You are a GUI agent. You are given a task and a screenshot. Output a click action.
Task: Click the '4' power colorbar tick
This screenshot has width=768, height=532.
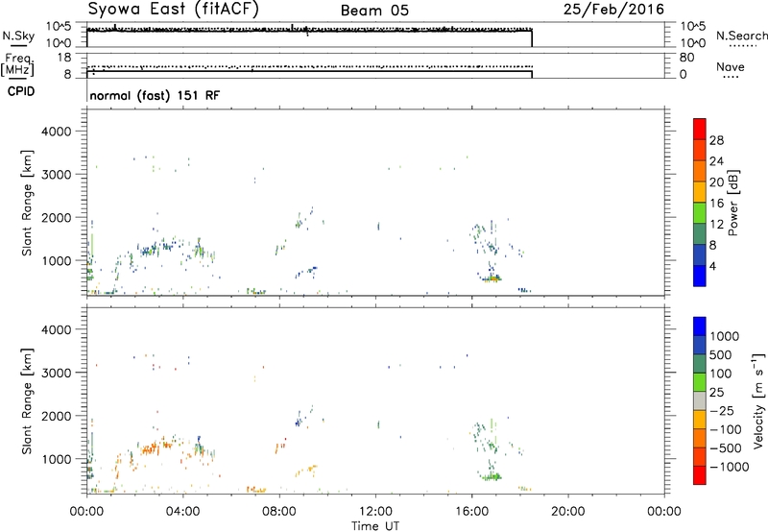[x=713, y=267]
